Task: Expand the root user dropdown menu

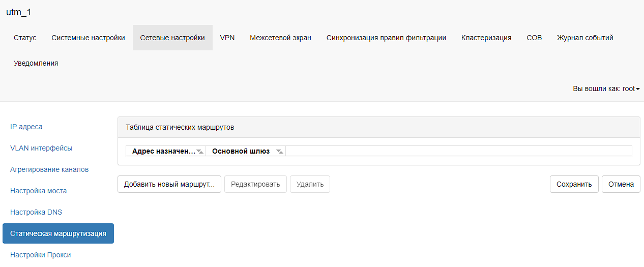Action: click(x=606, y=88)
